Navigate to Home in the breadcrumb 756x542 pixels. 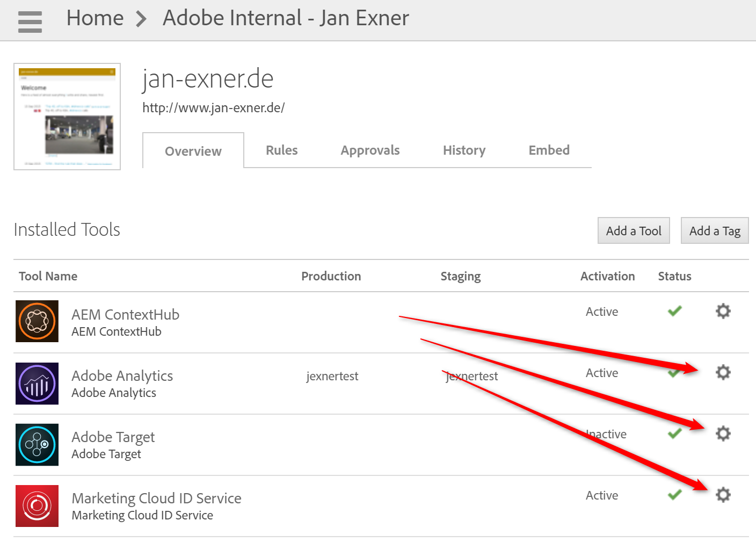click(x=95, y=18)
